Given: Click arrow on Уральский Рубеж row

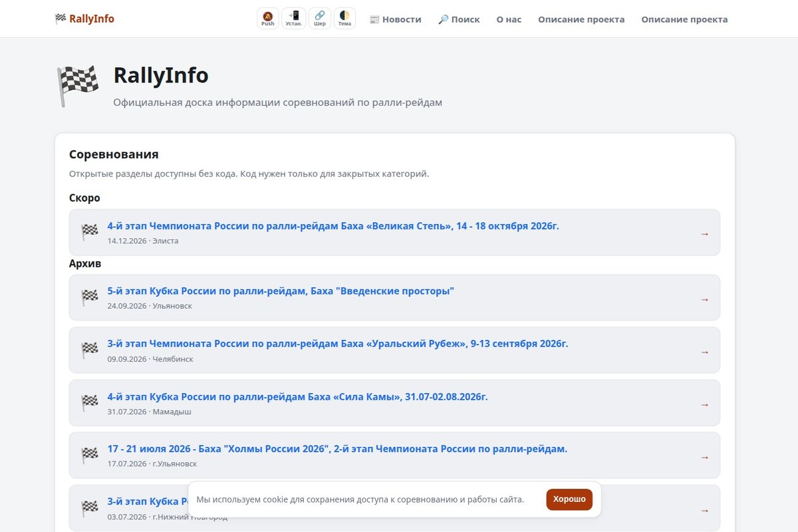Looking at the screenshot, I should [x=705, y=352].
